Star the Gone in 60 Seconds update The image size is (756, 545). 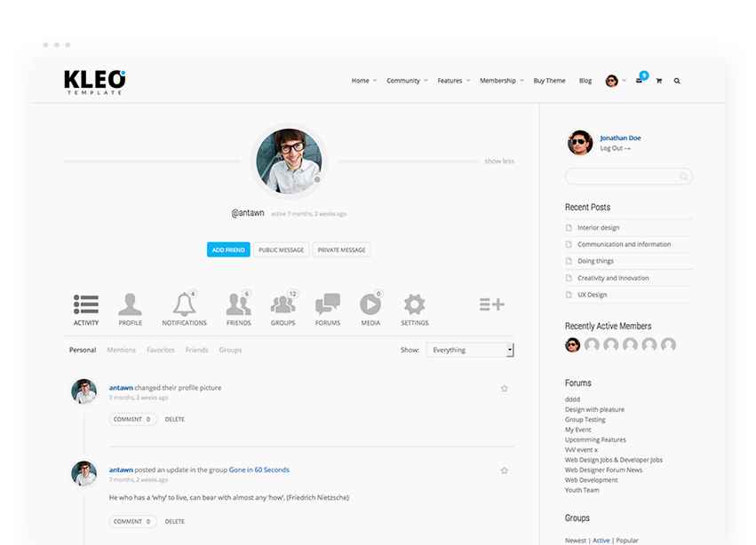pyautogui.click(x=505, y=470)
